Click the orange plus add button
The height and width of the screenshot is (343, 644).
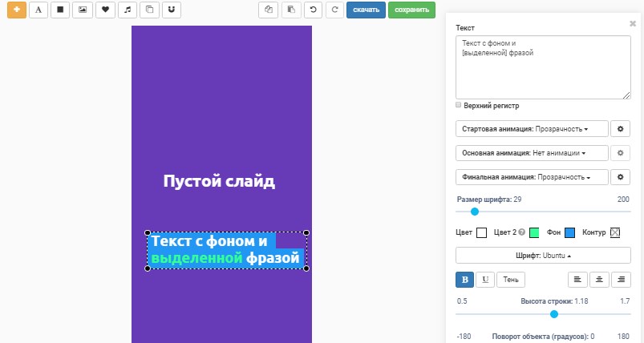16,10
